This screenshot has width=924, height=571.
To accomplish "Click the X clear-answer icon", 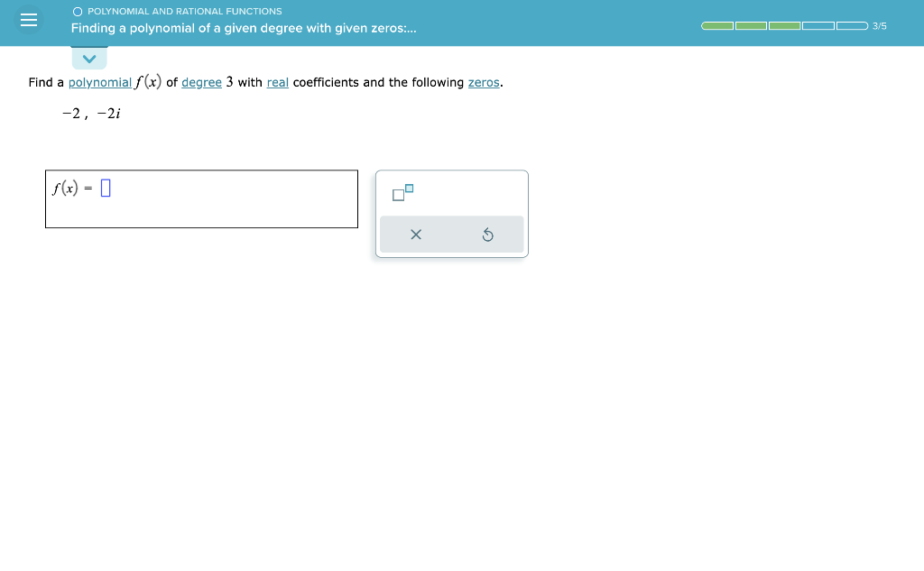I will click(x=416, y=234).
